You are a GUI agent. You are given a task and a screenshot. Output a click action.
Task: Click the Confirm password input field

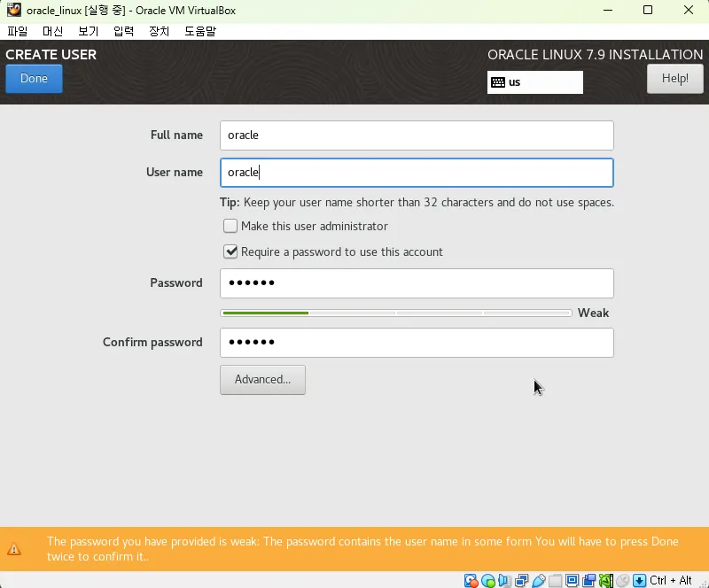(417, 343)
